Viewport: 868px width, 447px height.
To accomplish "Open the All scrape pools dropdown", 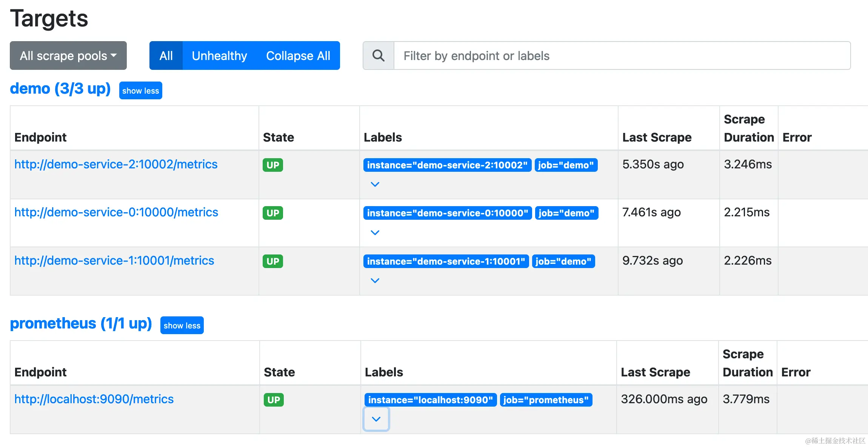I will tap(68, 55).
